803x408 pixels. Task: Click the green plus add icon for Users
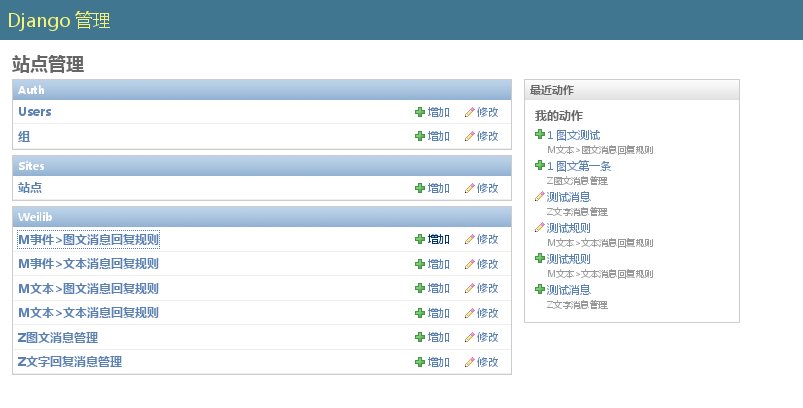coord(420,112)
